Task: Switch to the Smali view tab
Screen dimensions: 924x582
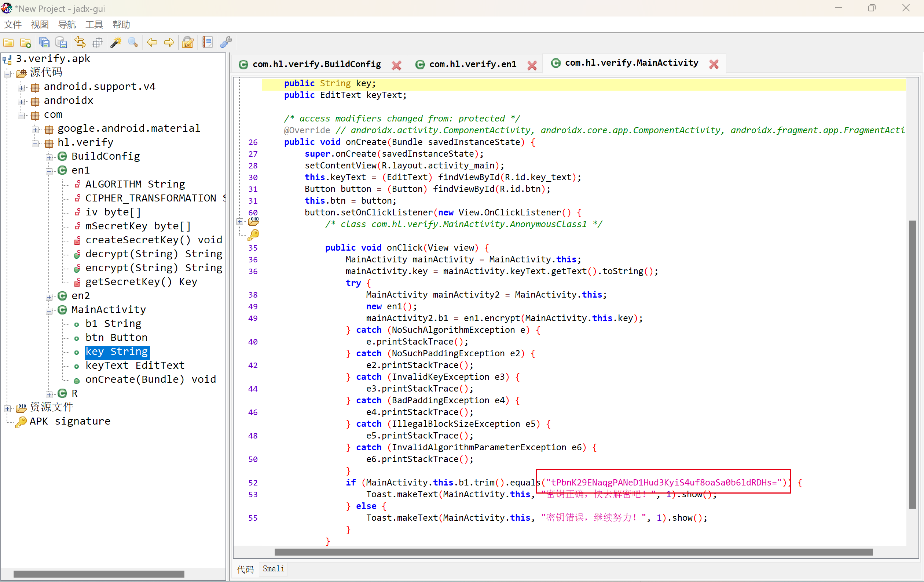Action: tap(273, 568)
